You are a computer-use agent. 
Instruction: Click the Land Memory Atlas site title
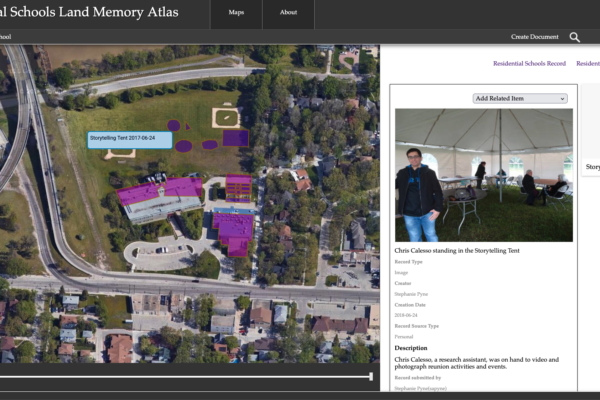coord(95,13)
